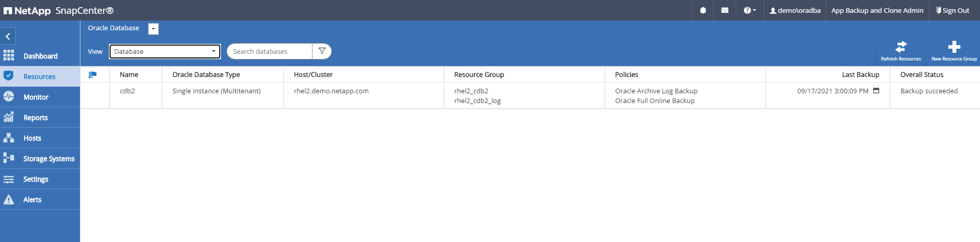980x242 pixels.
Task: Expand the Oracle Database plug-in dropdown
Action: [153, 29]
